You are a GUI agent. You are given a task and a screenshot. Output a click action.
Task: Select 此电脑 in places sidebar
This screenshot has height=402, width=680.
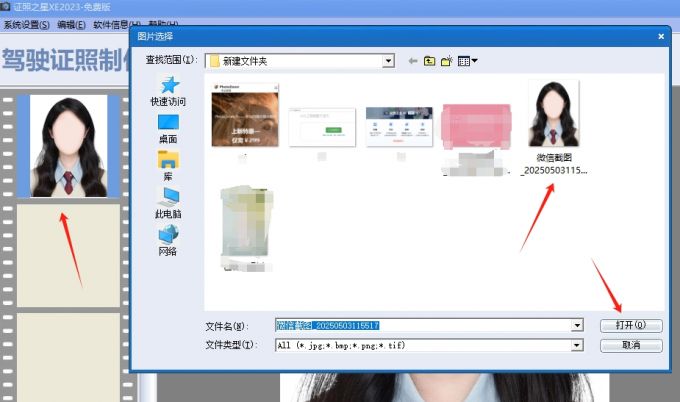(168, 203)
